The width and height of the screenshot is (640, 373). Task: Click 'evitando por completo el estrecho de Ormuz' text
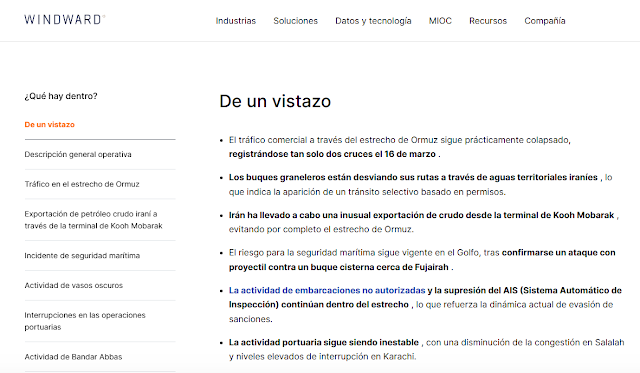(x=320, y=229)
